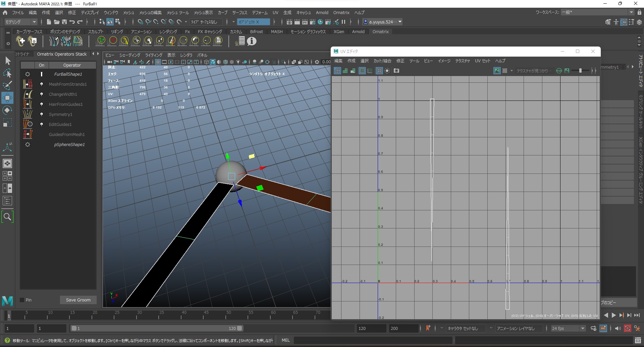Click the Ornatrix add hair shelf icon

pos(20,41)
